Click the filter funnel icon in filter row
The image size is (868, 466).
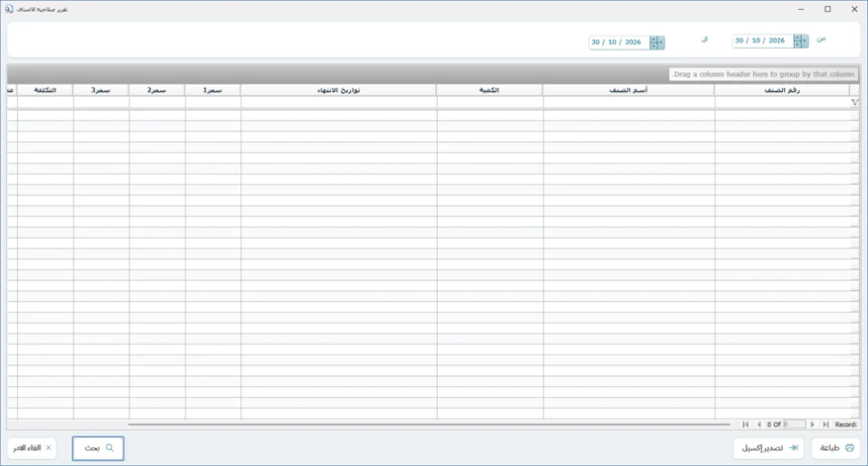854,102
